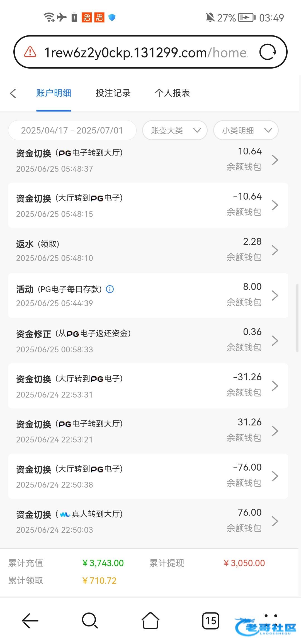Open the 15 tabs switcher
This screenshot has height=644, width=301.
pyautogui.click(x=210, y=621)
